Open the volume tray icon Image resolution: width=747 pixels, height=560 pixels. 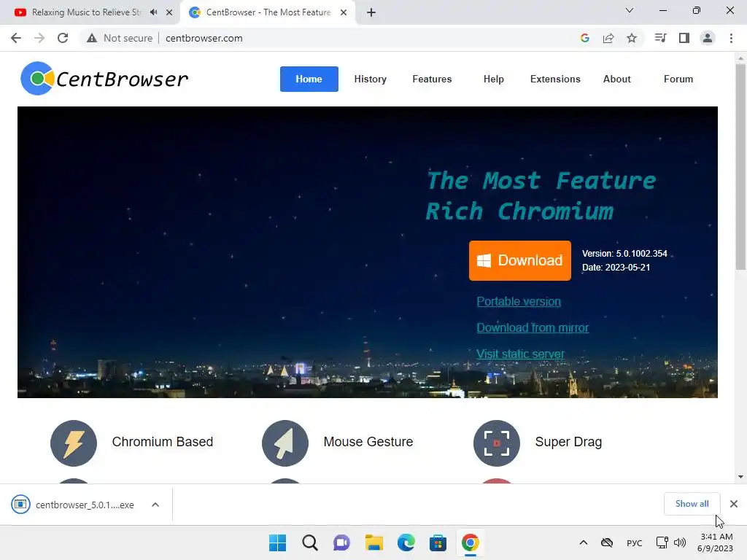point(680,542)
